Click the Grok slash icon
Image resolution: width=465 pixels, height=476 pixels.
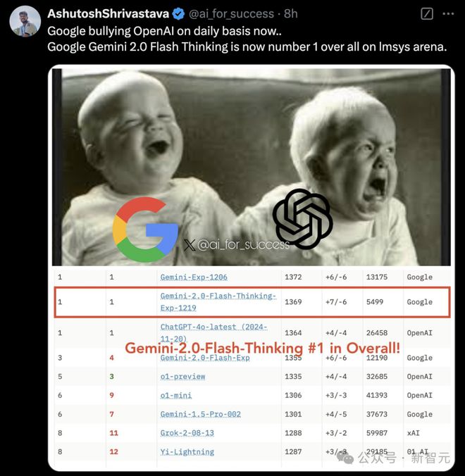427,13
